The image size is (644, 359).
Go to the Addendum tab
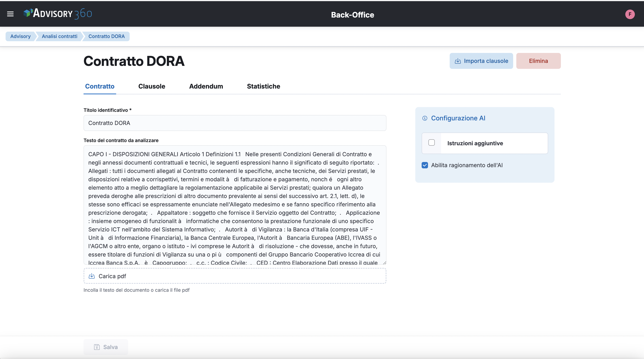coord(206,86)
